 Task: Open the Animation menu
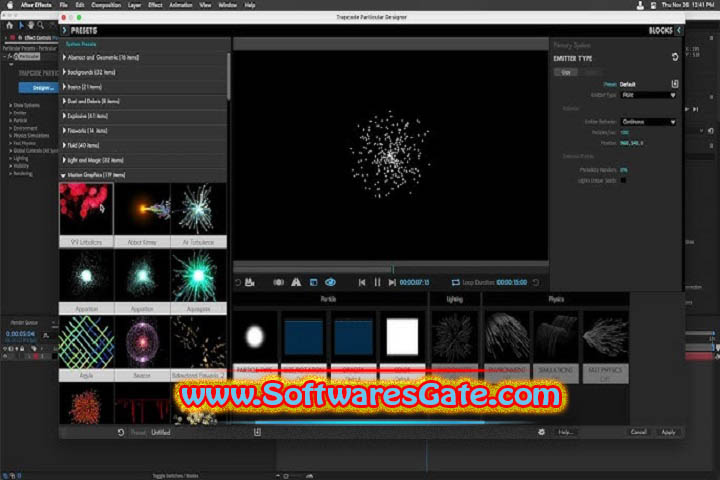(x=181, y=5)
